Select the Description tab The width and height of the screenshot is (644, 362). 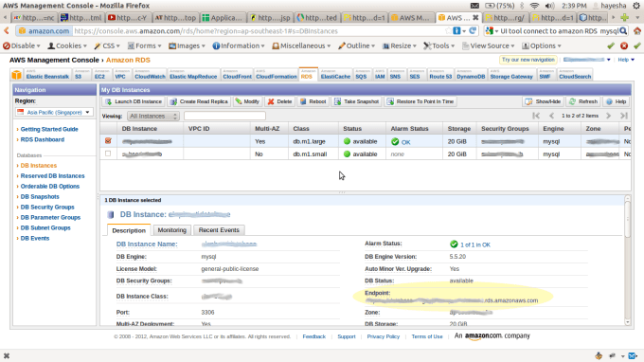click(x=129, y=230)
